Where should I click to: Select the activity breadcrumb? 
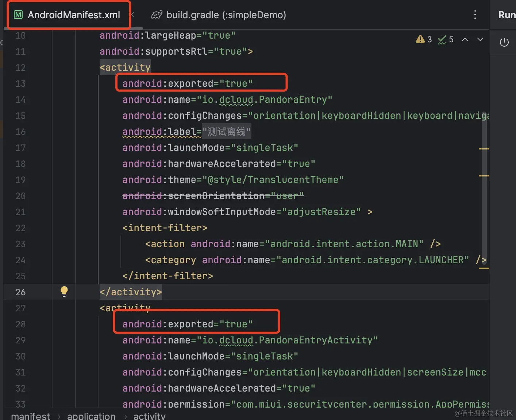click(149, 416)
